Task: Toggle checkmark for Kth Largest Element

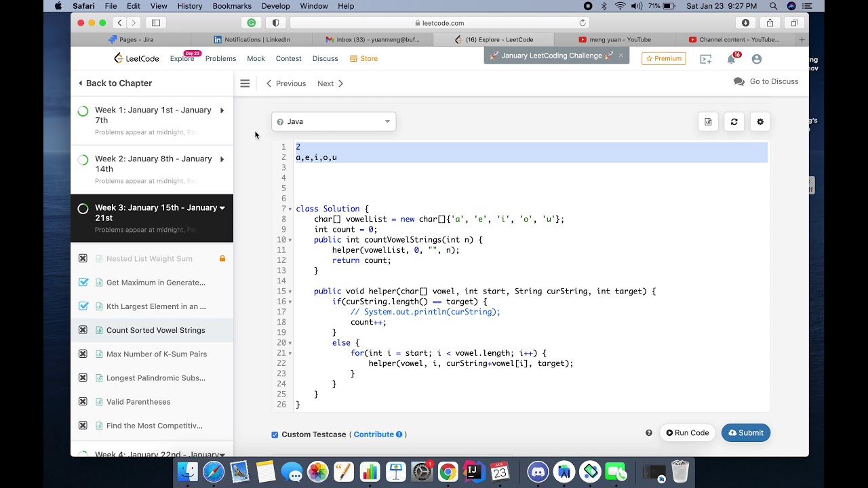Action: click(x=83, y=306)
